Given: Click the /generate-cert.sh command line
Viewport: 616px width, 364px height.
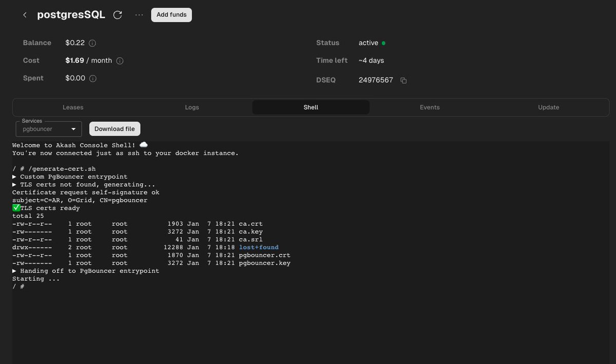Looking at the screenshot, I should (54, 169).
